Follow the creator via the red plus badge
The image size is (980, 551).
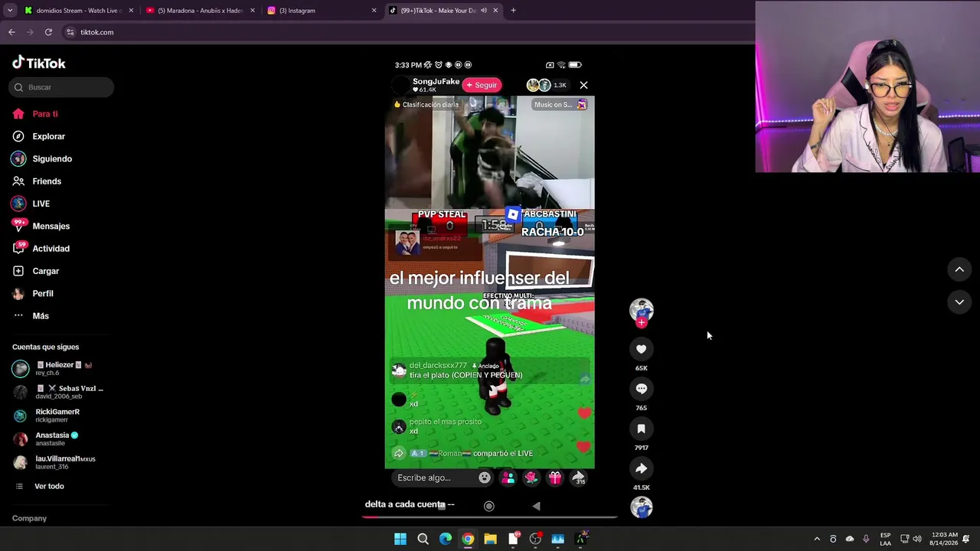[642, 323]
